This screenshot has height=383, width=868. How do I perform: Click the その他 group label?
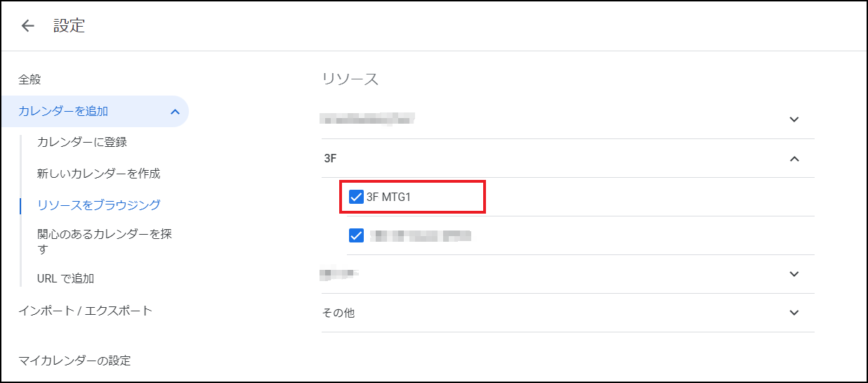coord(338,313)
